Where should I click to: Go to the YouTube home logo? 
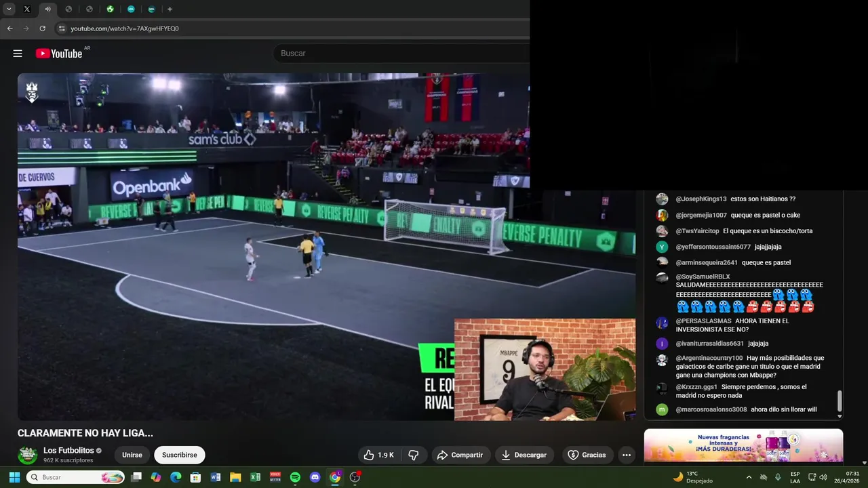(x=59, y=54)
